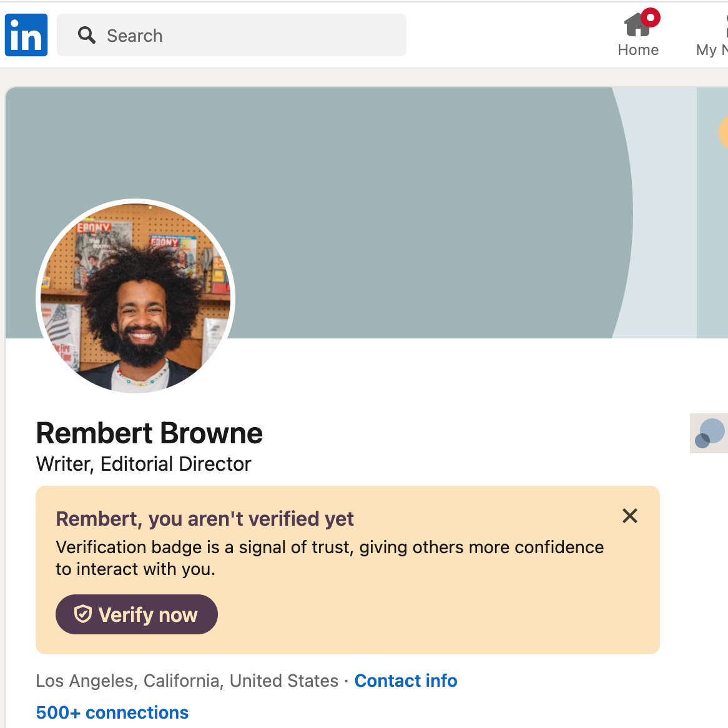Click the LinkedIn logo
The width and height of the screenshot is (728, 728).
26,35
